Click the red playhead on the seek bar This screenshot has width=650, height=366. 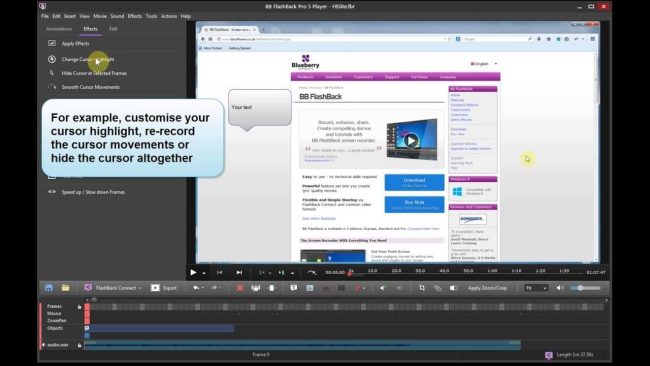click(x=350, y=273)
